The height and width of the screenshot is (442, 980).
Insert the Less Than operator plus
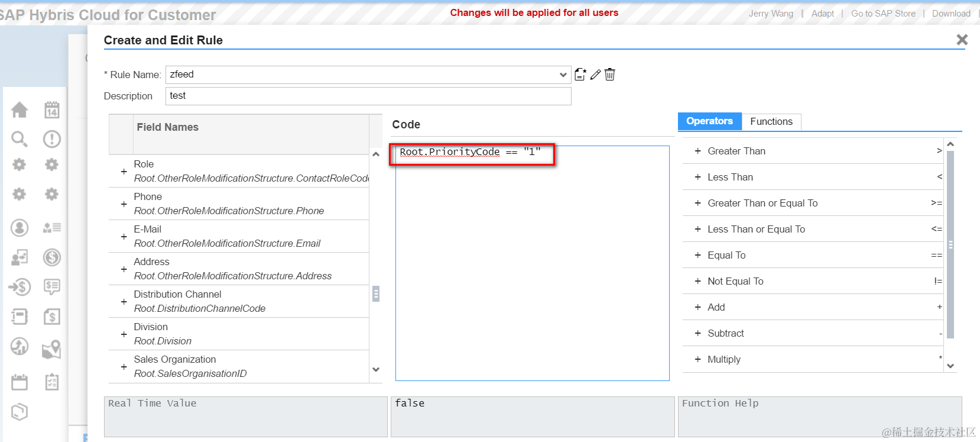pyautogui.click(x=697, y=177)
